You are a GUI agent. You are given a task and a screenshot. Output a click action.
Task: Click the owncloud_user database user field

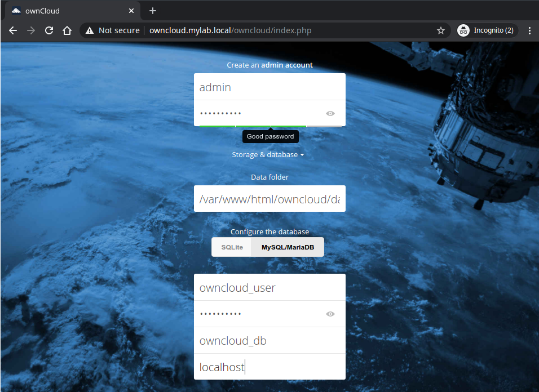269,287
